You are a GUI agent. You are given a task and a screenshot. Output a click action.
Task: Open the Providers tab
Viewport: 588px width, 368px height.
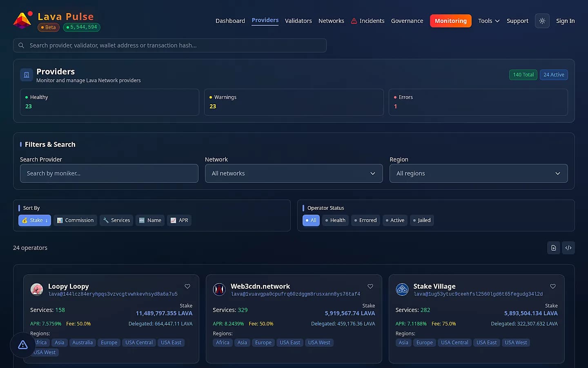(x=265, y=20)
